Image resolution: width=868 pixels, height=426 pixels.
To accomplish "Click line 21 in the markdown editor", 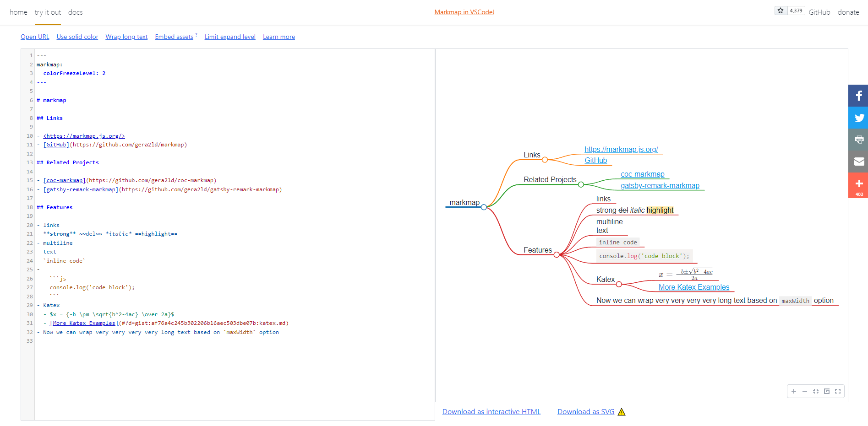I will tap(105, 233).
